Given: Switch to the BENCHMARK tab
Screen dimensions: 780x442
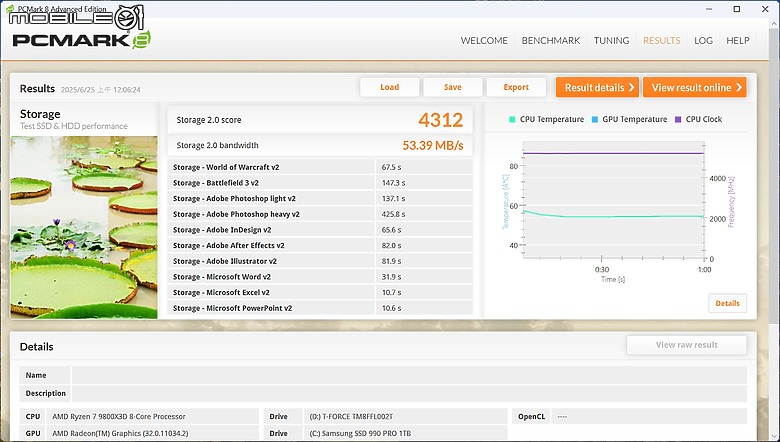Looking at the screenshot, I should [x=551, y=41].
